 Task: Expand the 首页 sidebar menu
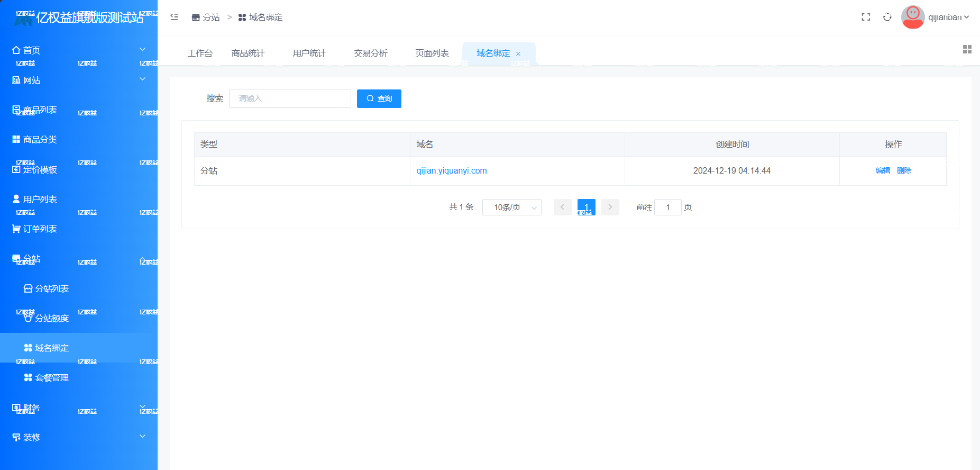[x=78, y=50]
